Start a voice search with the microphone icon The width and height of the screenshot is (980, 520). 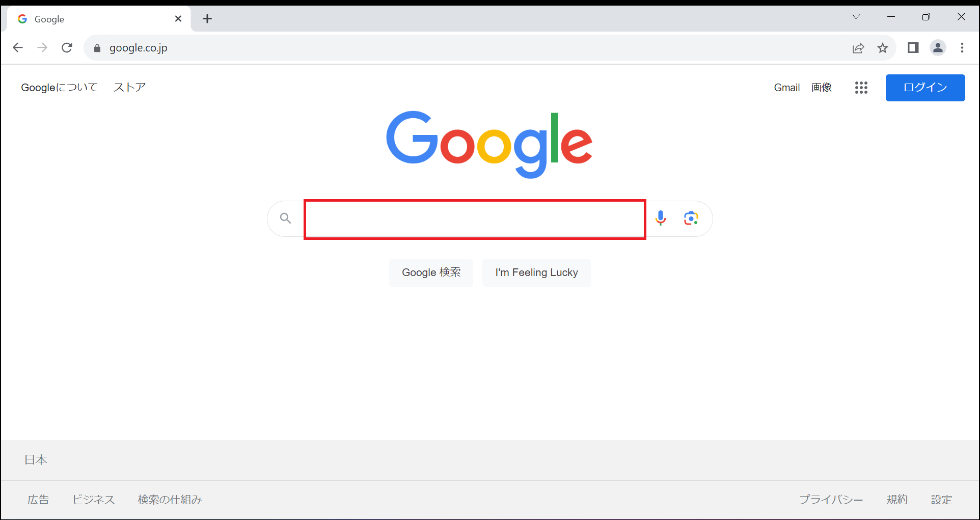[x=661, y=218]
